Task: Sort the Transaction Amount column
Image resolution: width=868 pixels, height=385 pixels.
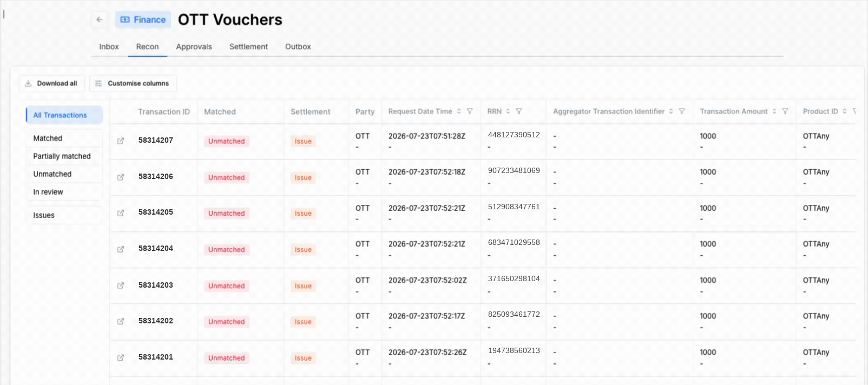Action: (x=774, y=111)
